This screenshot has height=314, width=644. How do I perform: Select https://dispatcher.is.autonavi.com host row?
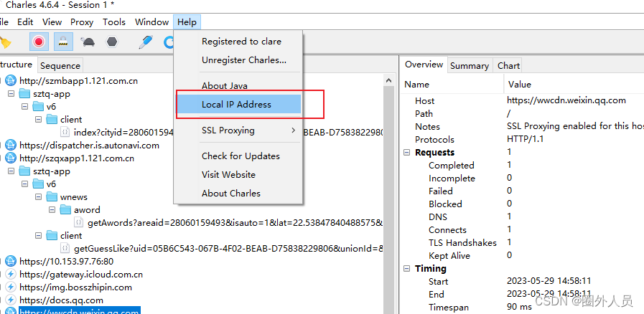(89, 145)
